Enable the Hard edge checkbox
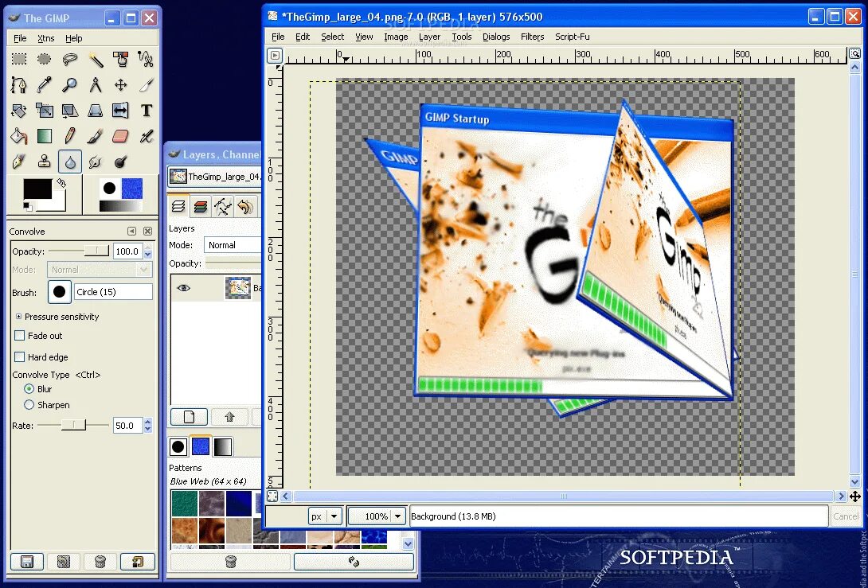868x588 pixels. 19,356
